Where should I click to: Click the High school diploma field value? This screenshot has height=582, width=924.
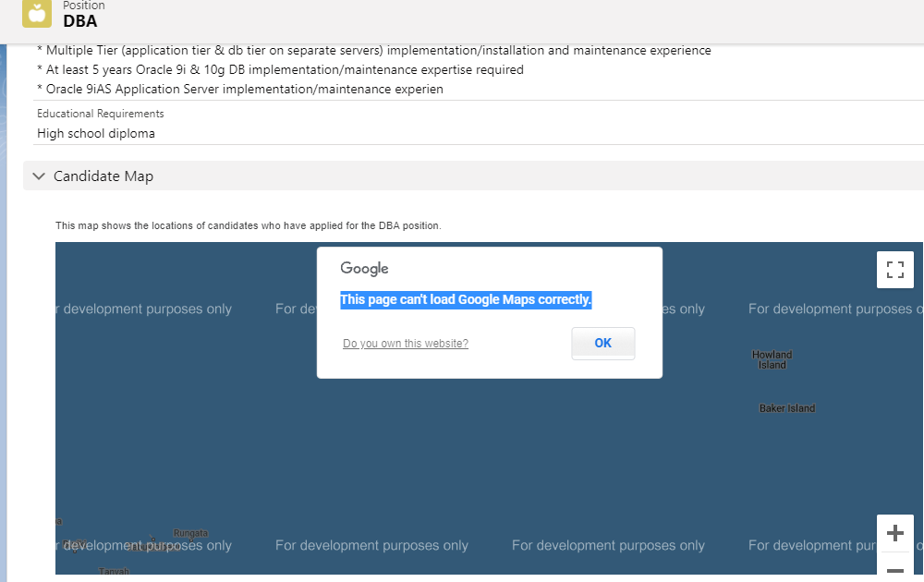tap(96, 133)
